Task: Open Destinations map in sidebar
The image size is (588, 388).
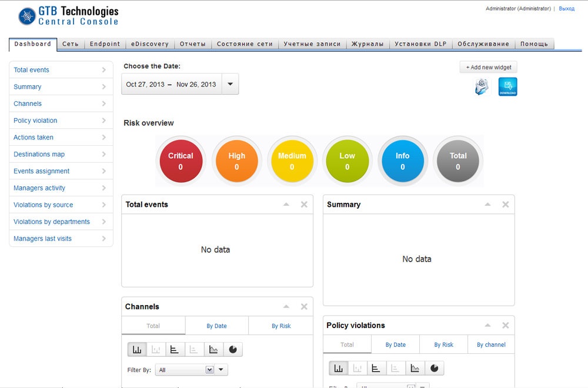Action: coord(61,154)
